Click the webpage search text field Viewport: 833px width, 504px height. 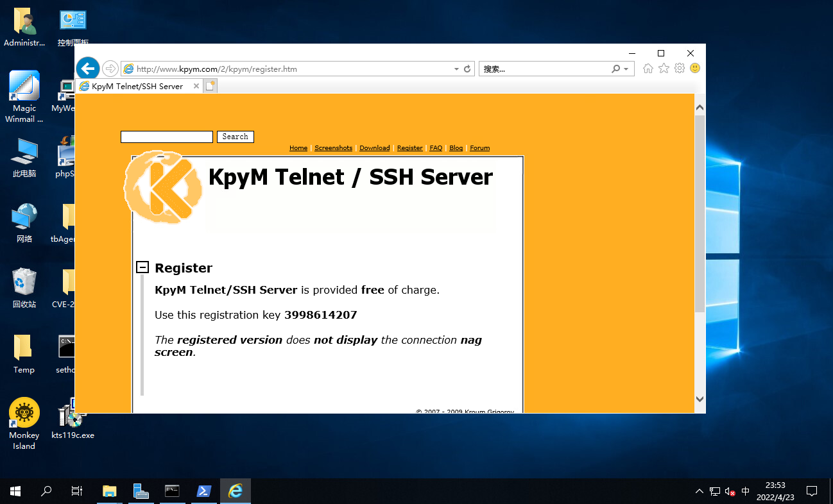click(167, 137)
